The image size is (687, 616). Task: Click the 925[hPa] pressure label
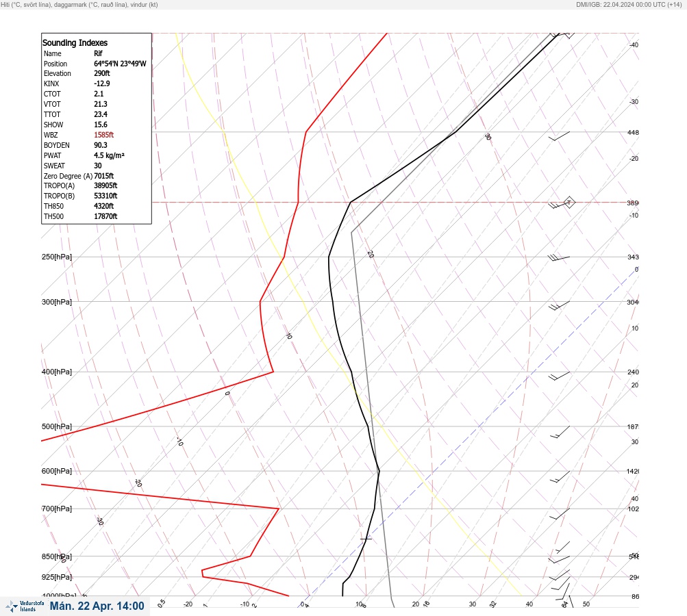[57, 577]
